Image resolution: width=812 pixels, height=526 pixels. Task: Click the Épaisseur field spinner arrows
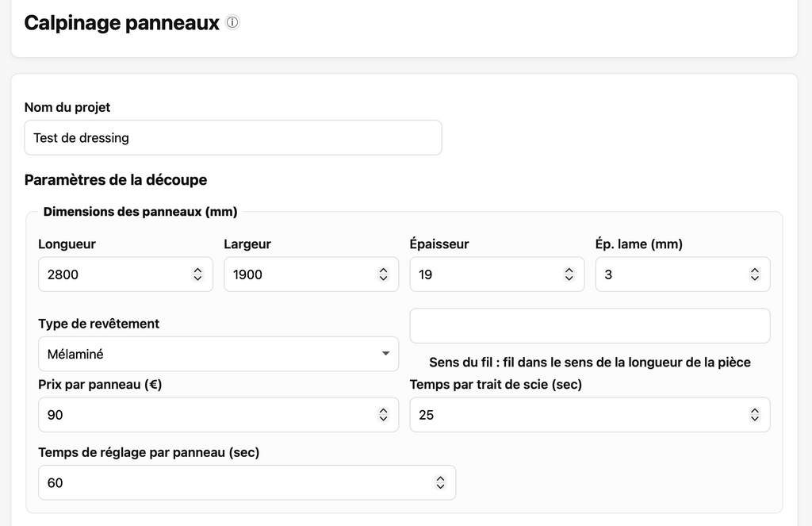[x=569, y=275]
